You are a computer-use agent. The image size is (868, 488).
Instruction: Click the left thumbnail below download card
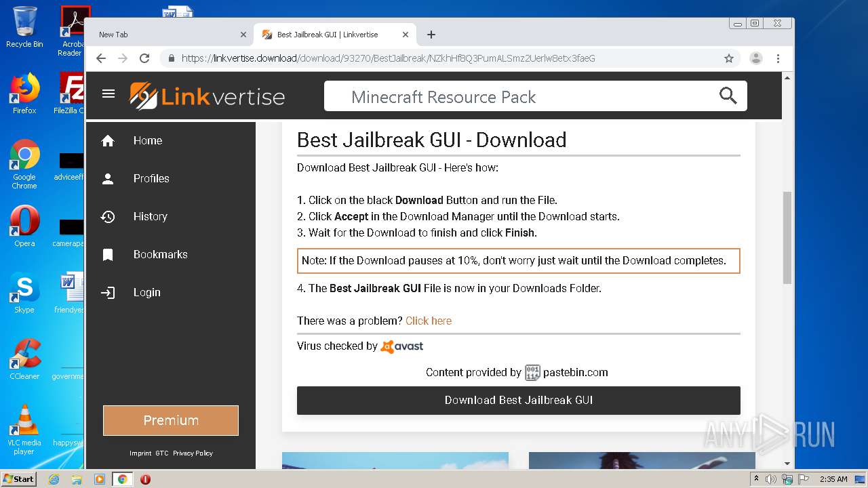pos(395,460)
